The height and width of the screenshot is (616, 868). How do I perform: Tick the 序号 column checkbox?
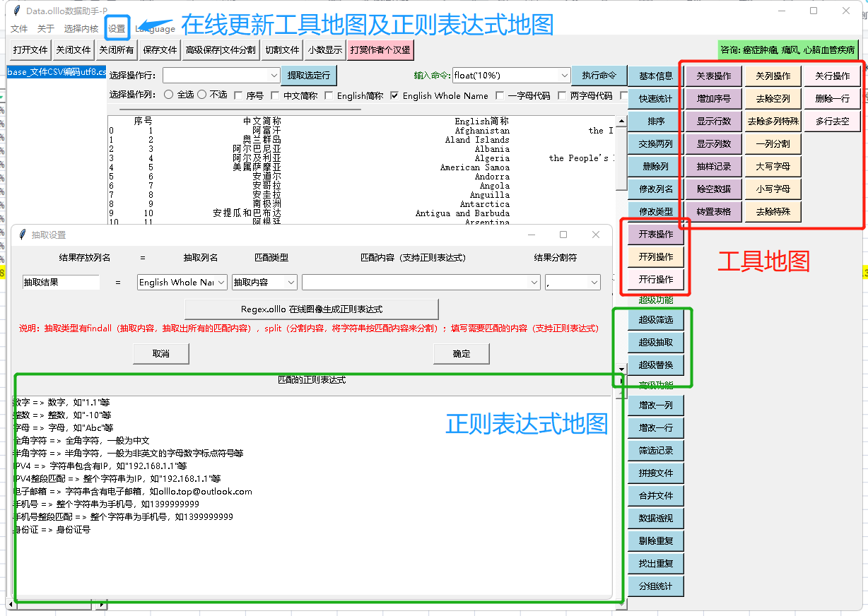[x=238, y=95]
